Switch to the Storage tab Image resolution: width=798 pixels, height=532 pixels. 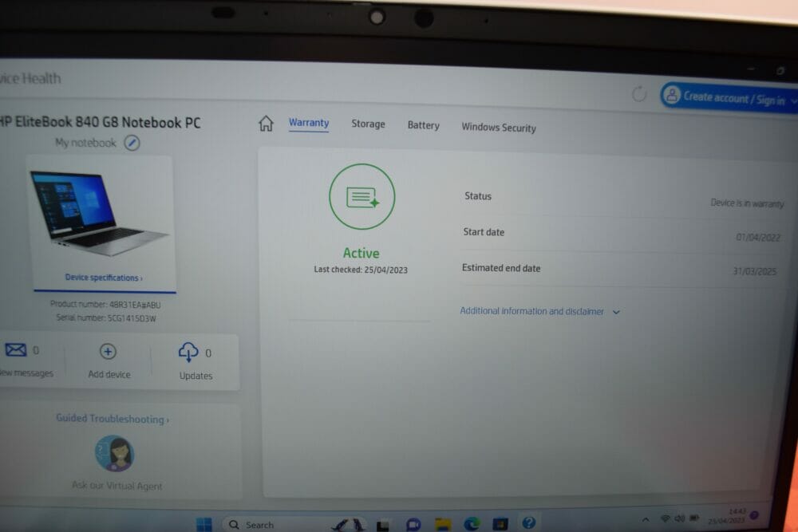tap(368, 124)
